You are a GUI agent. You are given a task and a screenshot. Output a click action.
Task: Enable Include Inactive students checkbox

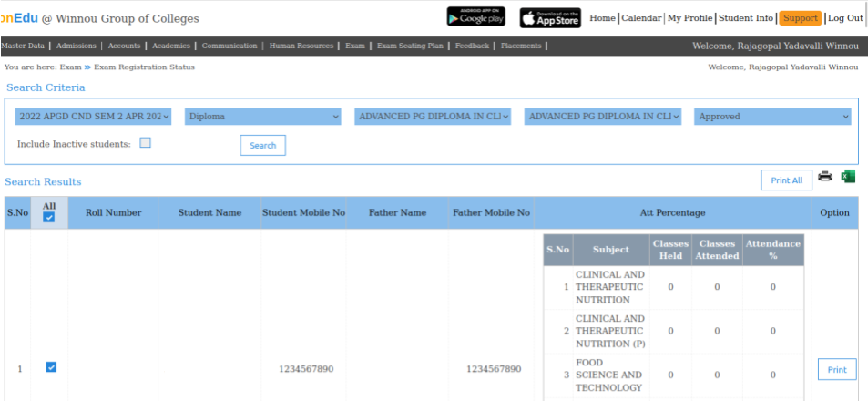(x=145, y=143)
